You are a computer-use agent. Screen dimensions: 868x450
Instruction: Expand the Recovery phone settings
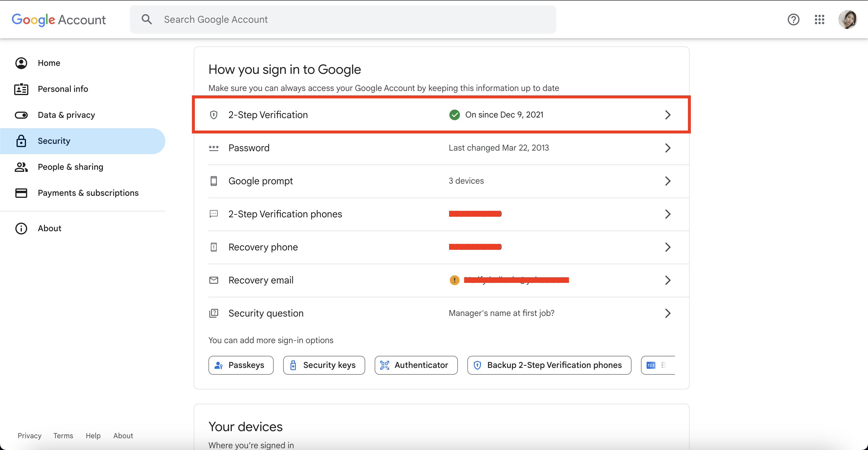(668, 247)
